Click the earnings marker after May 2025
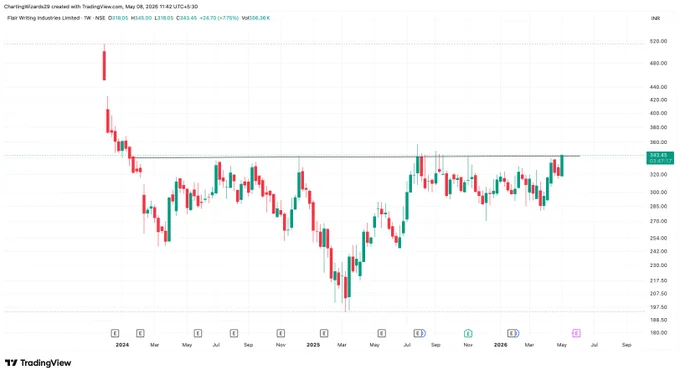Screen dimensions: 680x375 (x=382, y=333)
